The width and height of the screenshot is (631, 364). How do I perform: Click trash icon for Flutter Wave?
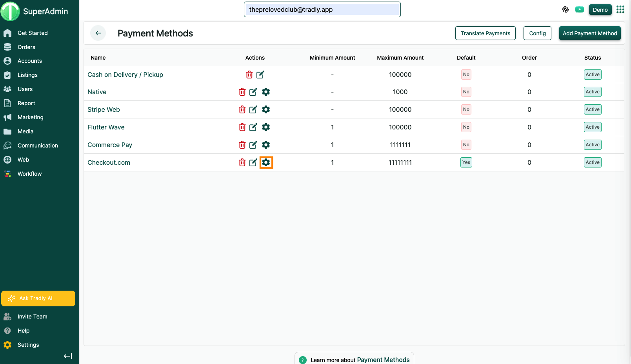point(242,127)
